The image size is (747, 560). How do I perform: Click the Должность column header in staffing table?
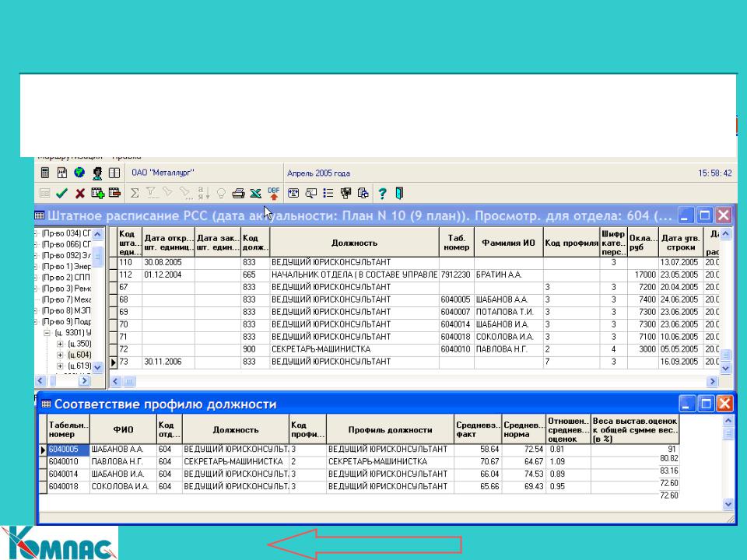355,243
